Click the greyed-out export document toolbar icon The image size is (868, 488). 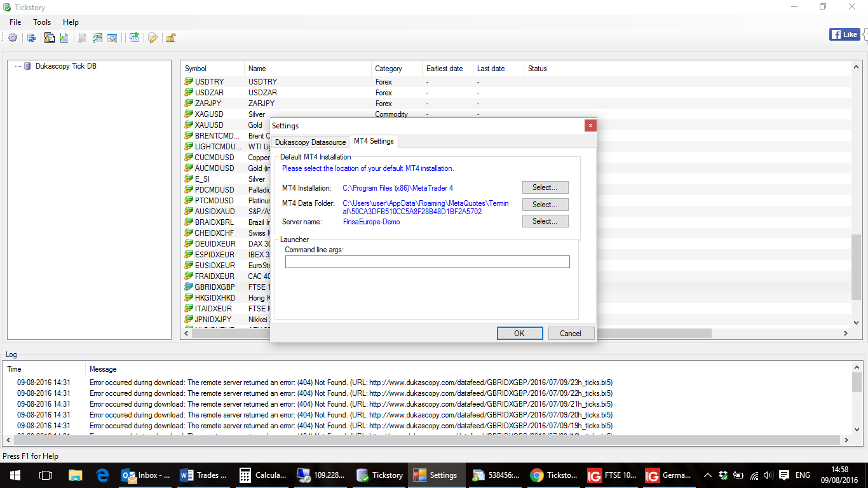[x=83, y=38]
